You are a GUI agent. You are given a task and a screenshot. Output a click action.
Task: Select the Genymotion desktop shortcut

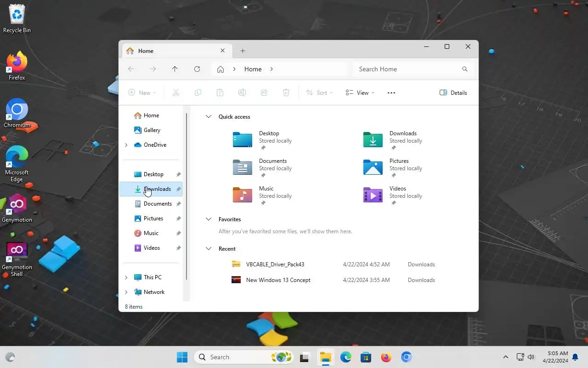(17, 208)
